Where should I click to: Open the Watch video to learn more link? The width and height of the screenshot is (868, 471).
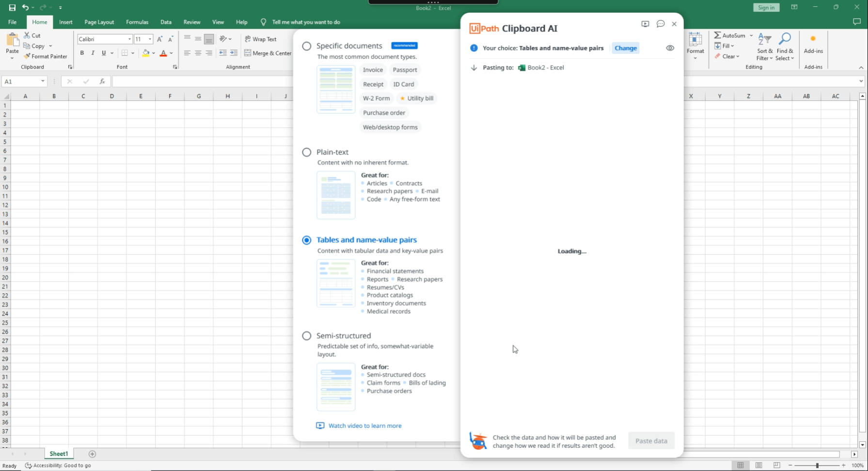[x=364, y=425]
